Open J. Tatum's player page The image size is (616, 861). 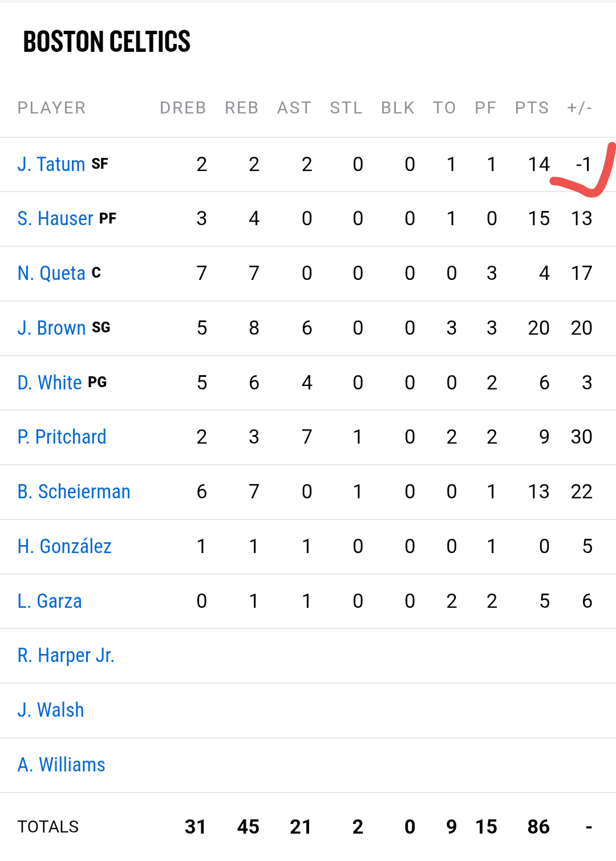pos(51,164)
